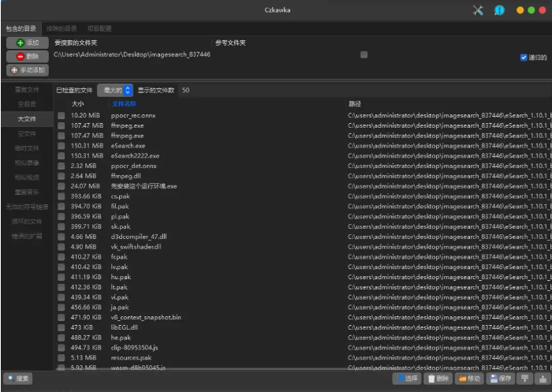Sort by the 路径 column header
Viewport: 552px width, 392px height.
pyautogui.click(x=355, y=104)
